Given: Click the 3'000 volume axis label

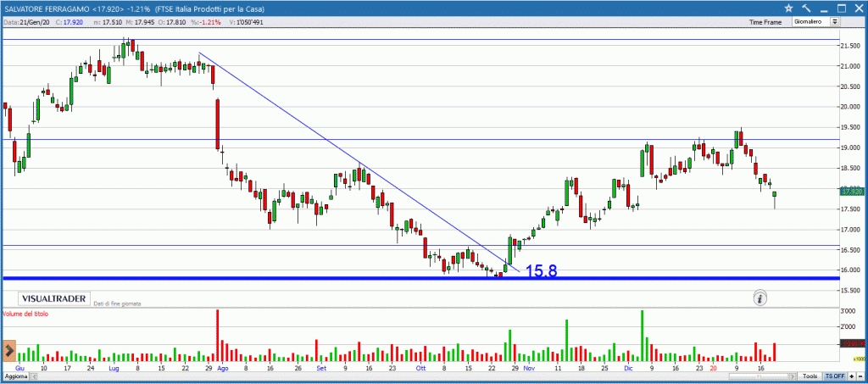Looking at the screenshot, I should tap(849, 311).
